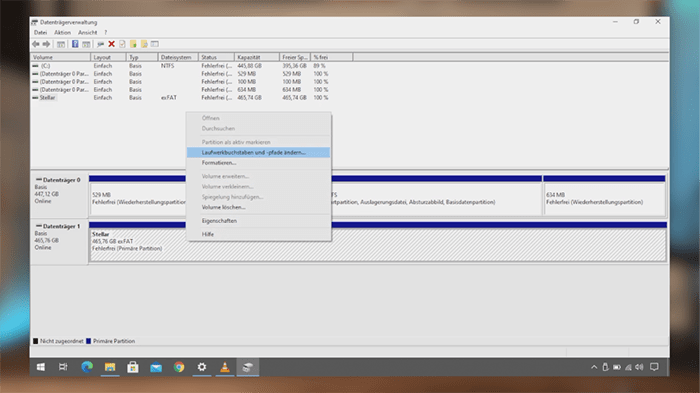Toggle the action pane toolbar icon
The width and height of the screenshot is (700, 393).
pos(86,44)
